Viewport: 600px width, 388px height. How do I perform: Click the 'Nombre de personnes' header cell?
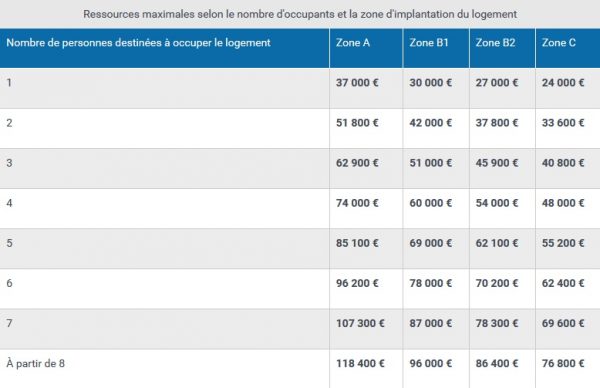coord(165,48)
